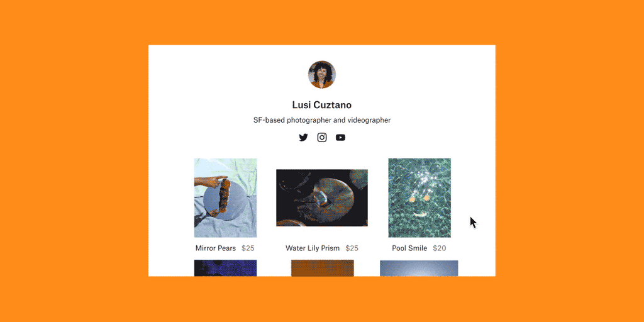Click the $25 price beside Mirror Pears
The image size is (644, 322).
coord(248,248)
